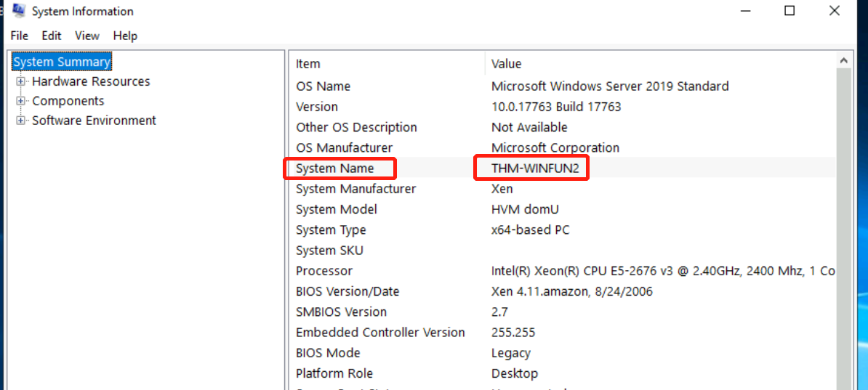Screen dimensions: 868x390
Task: Open the Help menu
Action: click(x=125, y=36)
